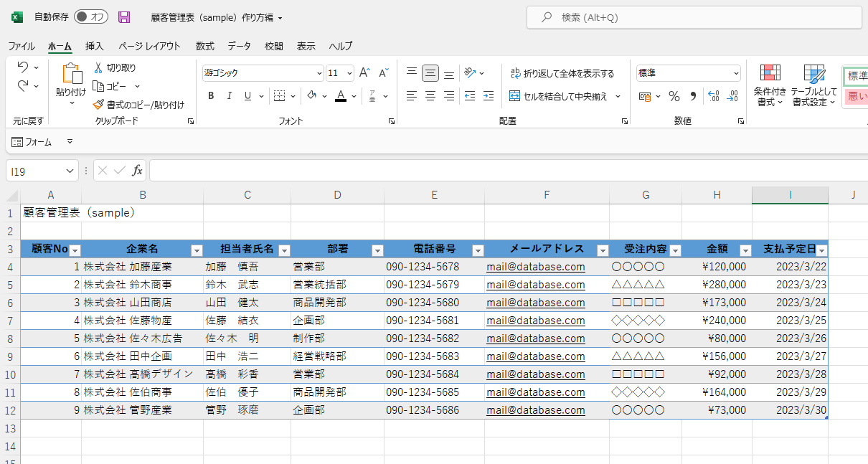
Task: Open テーブルとして書式設定 table formatting
Action: [814, 85]
